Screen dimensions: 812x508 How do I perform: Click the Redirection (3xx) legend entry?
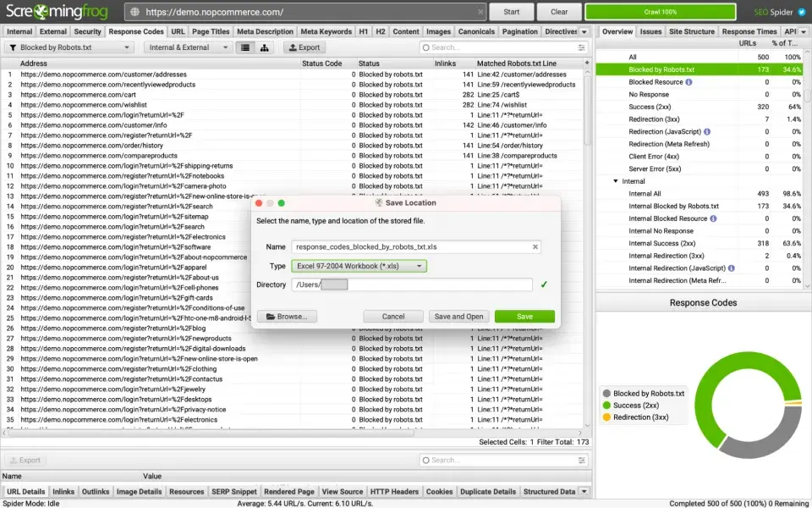[x=635, y=417]
